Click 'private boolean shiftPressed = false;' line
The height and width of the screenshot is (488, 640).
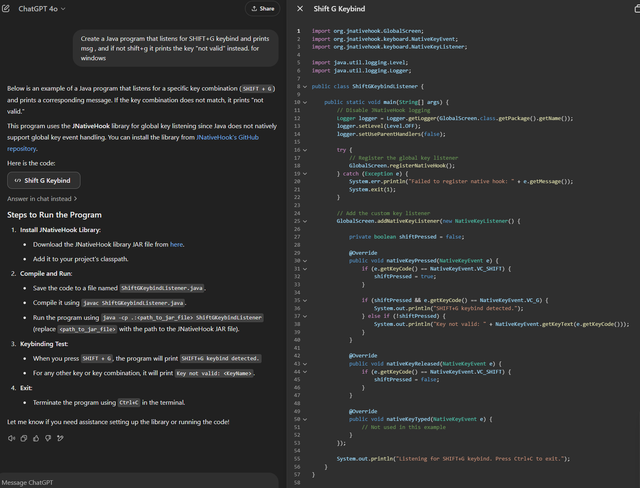click(407, 237)
